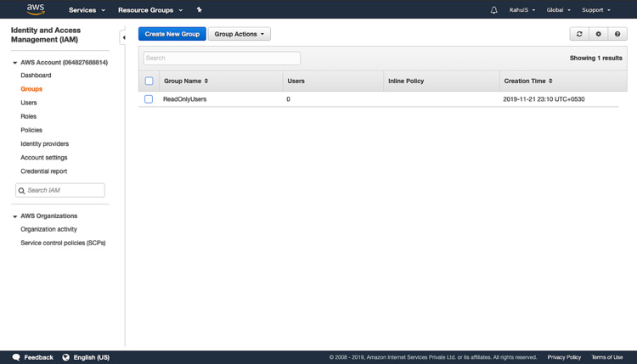Open the ReadOnlyUsers group link
Image resolution: width=637 pixels, height=364 pixels.
click(x=184, y=99)
